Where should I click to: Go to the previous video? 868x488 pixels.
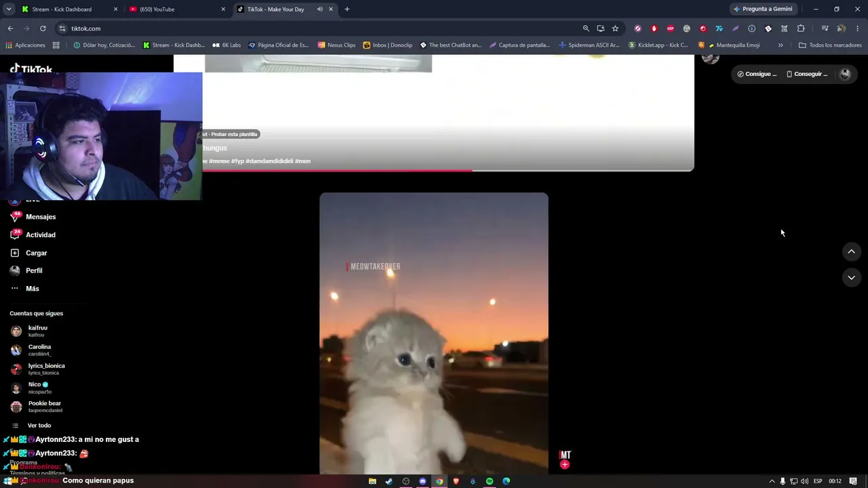click(x=851, y=252)
